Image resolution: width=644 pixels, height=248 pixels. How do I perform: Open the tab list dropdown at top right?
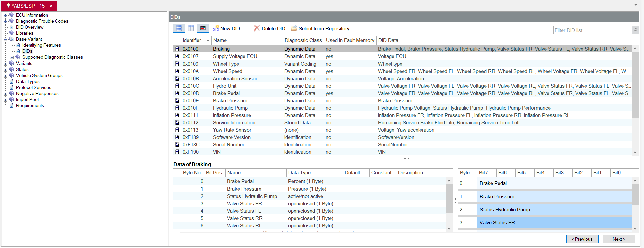[636, 5]
